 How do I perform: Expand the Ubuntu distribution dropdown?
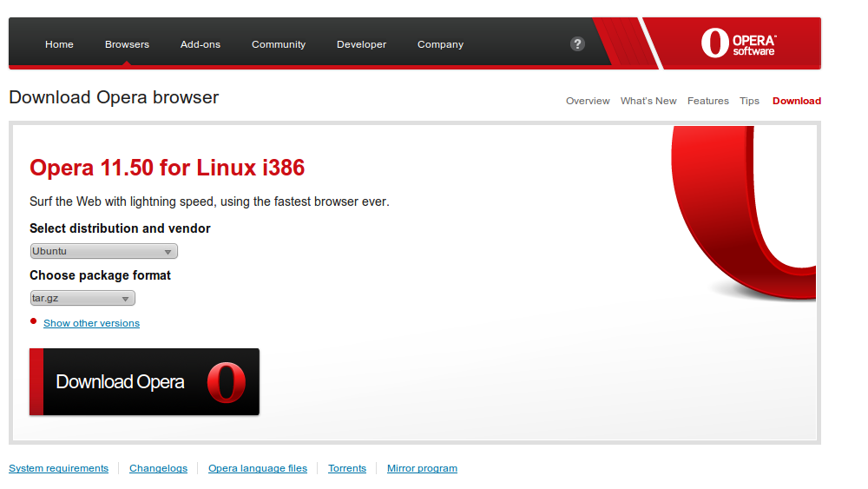pyautogui.click(x=103, y=251)
